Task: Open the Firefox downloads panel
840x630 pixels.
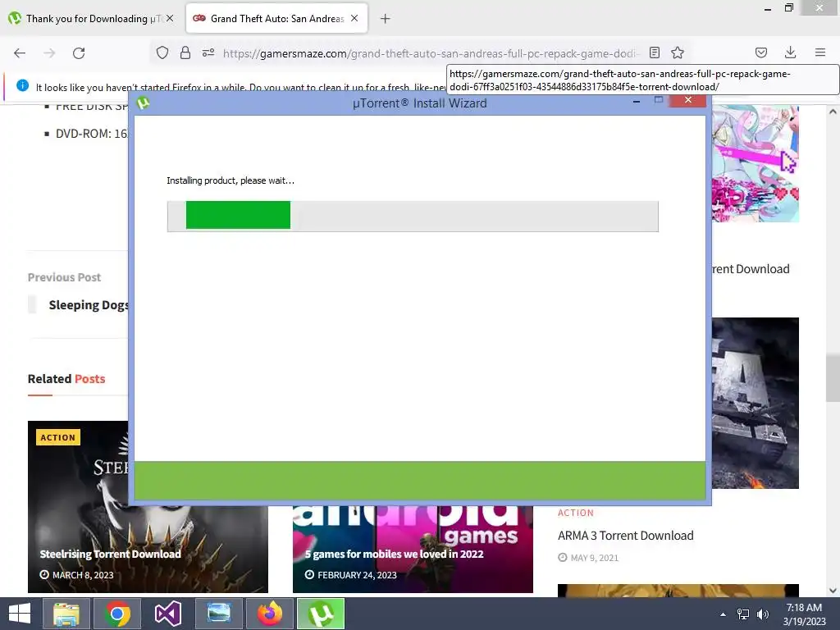Action: pyautogui.click(x=790, y=52)
